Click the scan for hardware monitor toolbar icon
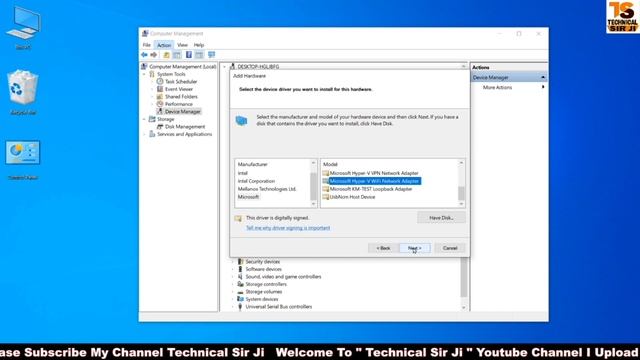The image size is (640, 360). 211,55
